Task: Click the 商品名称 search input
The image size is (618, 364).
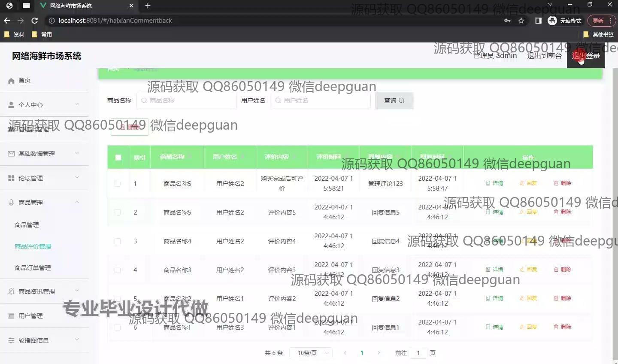Action: point(187,100)
